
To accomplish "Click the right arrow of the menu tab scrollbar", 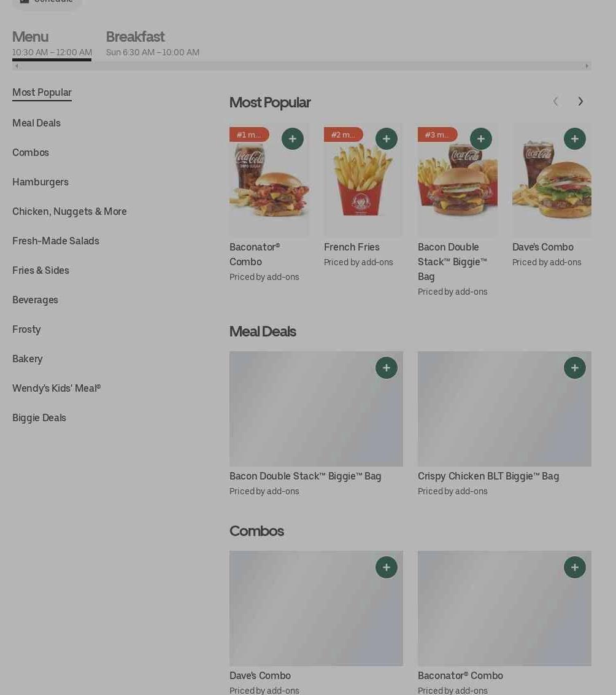I will [587, 66].
